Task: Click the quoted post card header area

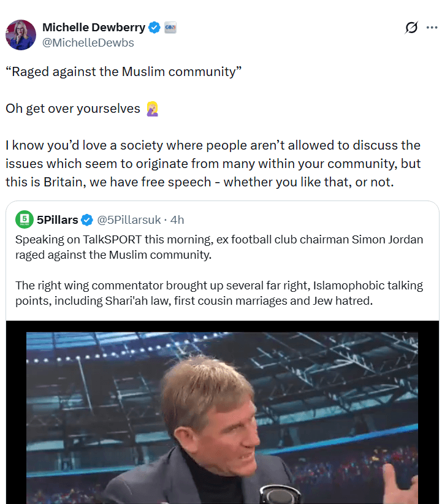Action: pos(222,220)
